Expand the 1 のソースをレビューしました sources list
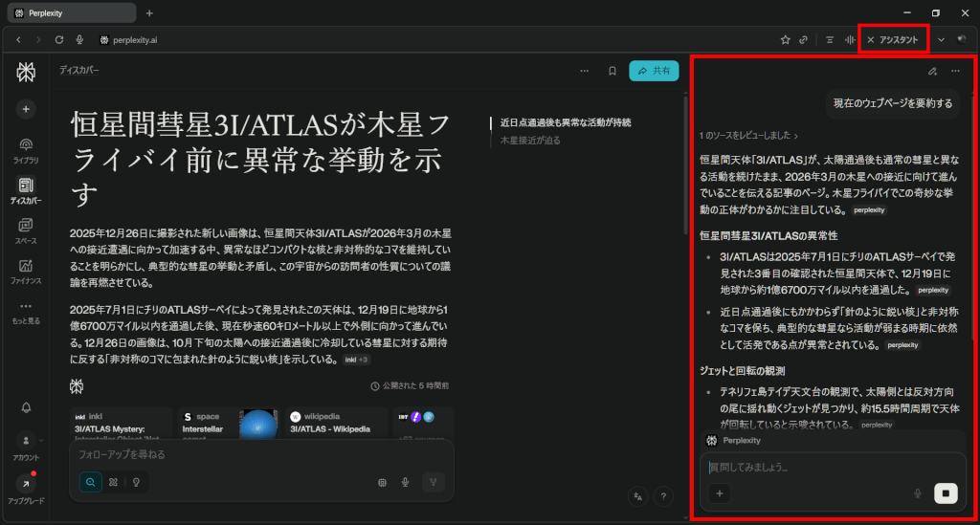Screen dimensions: 980x525 point(748,136)
